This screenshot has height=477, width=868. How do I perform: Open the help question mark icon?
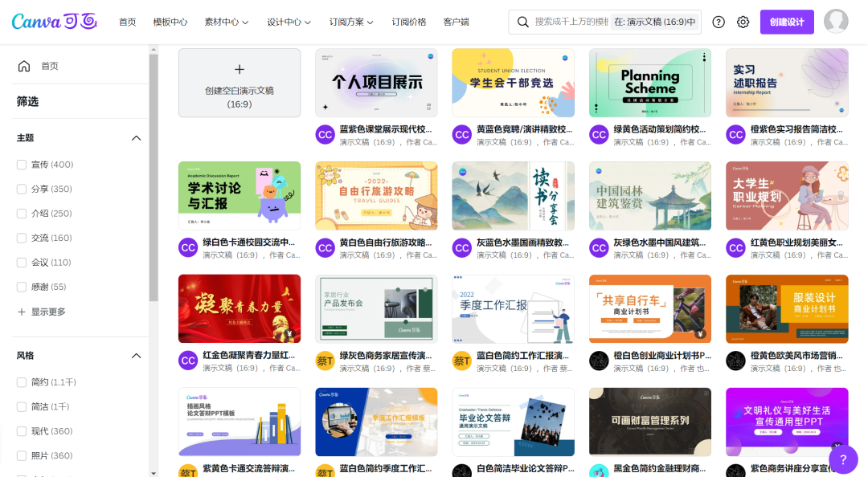tap(719, 22)
